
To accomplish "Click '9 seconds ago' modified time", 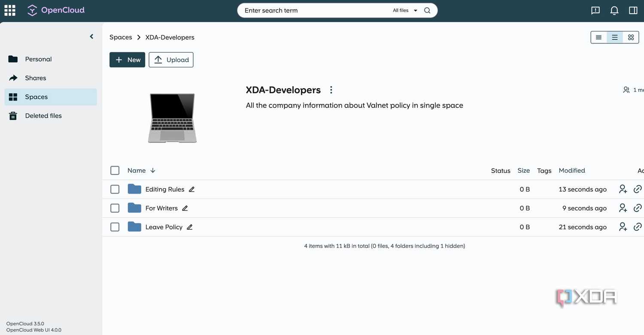I will [584, 208].
